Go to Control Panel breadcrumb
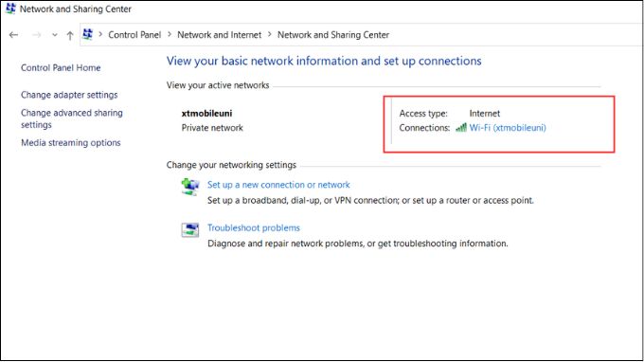Image resolution: width=644 pixels, height=362 pixels. coord(134,35)
